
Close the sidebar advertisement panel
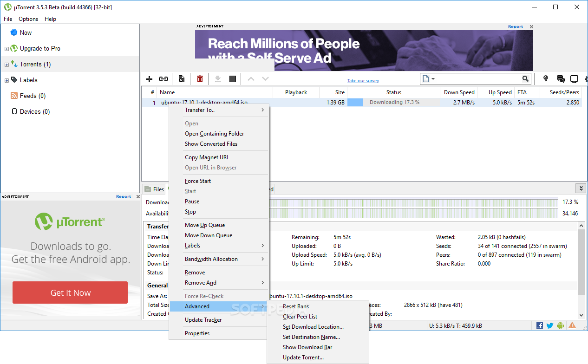[x=138, y=197]
